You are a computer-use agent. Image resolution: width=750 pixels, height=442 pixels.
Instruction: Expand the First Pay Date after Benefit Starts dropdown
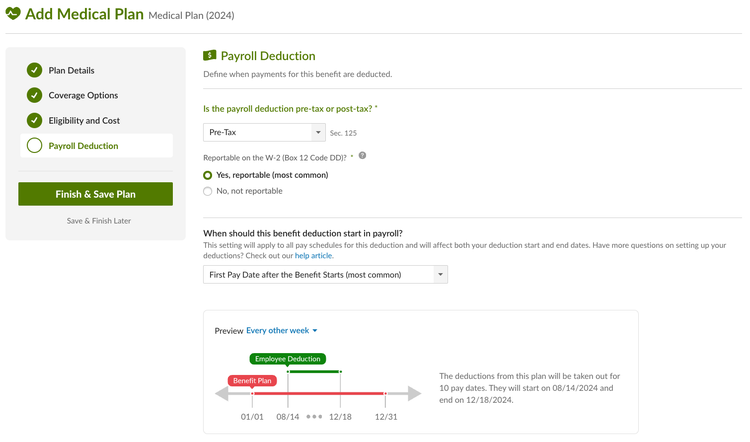[x=325, y=275]
